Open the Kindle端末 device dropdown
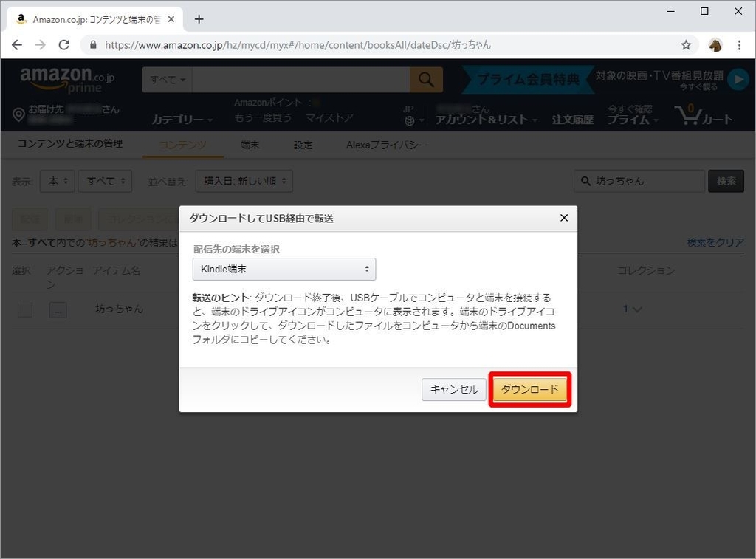The image size is (756, 559). 284,269
